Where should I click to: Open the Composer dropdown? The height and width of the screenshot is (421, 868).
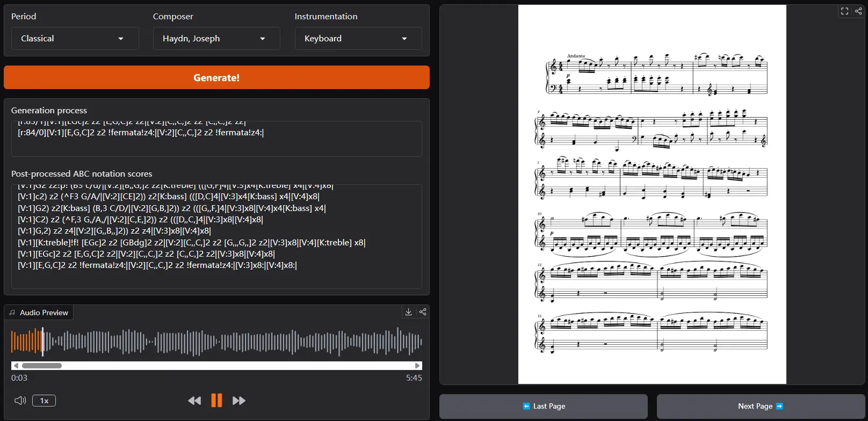click(216, 39)
